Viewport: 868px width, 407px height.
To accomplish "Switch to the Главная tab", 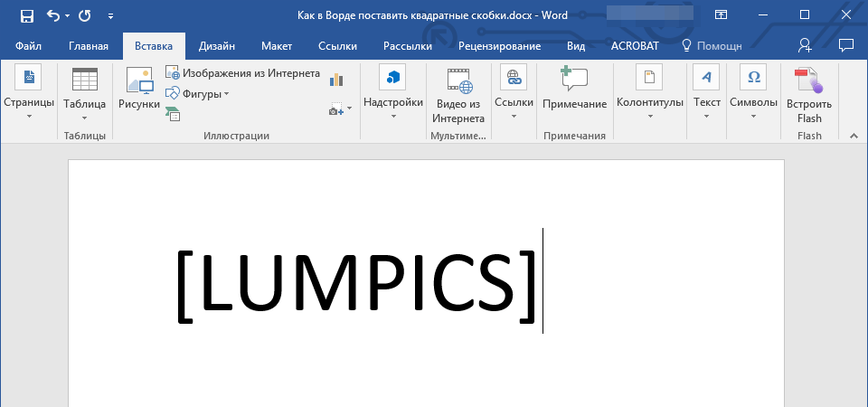I will point(89,45).
